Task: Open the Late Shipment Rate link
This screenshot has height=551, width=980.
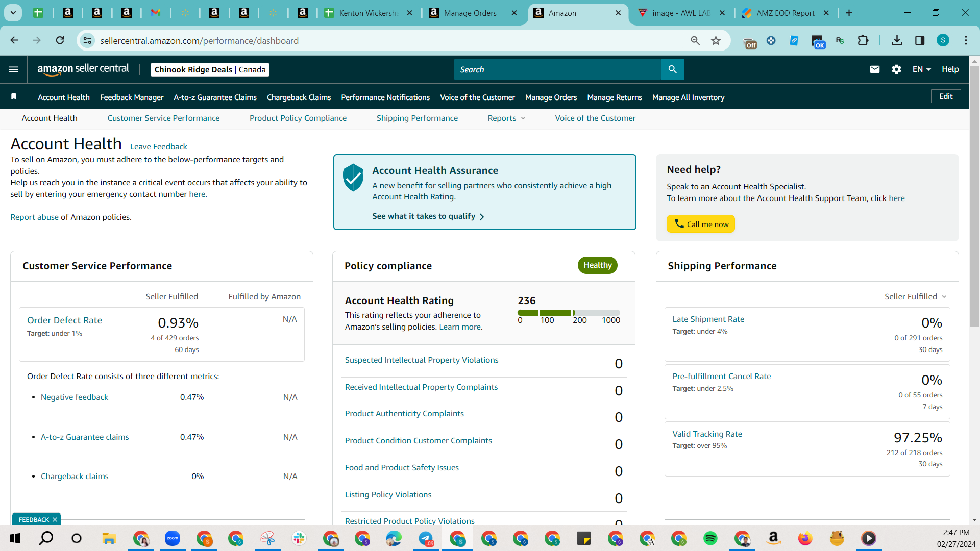Action: click(x=708, y=319)
